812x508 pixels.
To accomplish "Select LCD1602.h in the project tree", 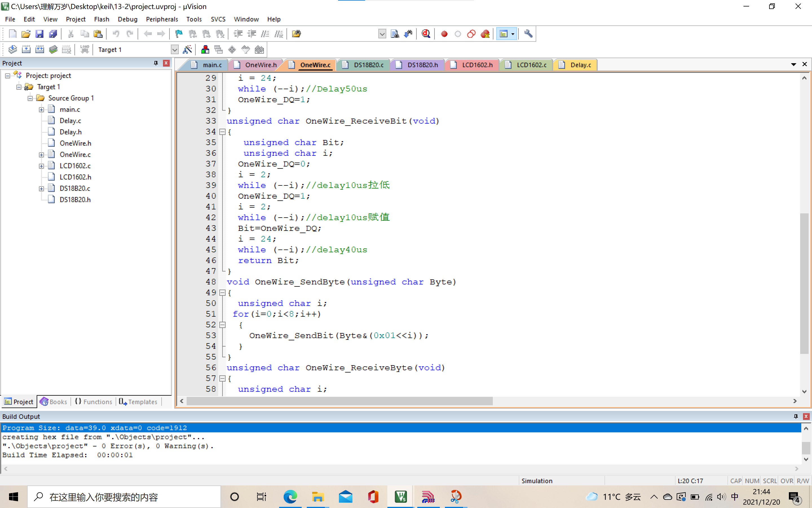I will 75,177.
